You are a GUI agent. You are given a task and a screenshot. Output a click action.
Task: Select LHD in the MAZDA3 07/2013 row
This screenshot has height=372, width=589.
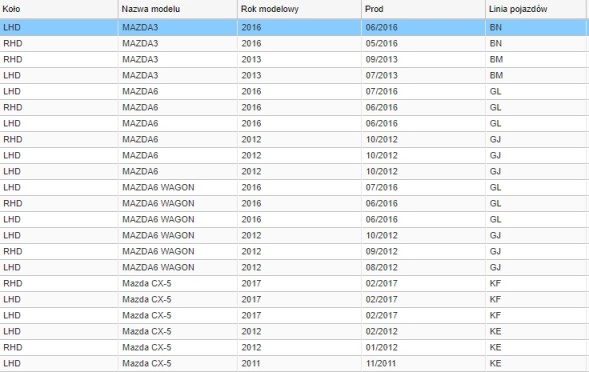click(x=12, y=76)
